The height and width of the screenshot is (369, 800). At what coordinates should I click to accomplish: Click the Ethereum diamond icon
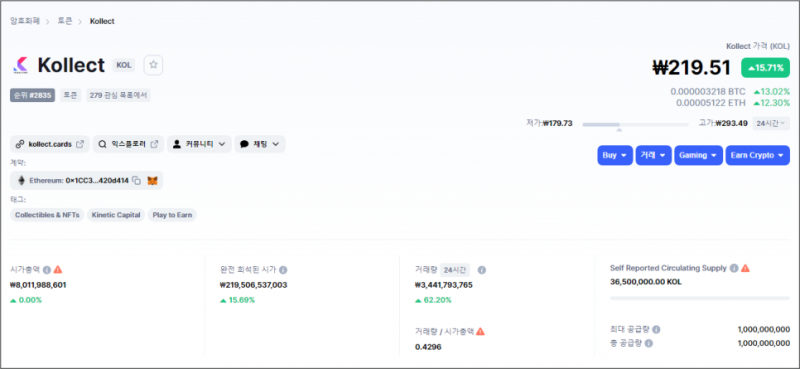click(x=21, y=181)
